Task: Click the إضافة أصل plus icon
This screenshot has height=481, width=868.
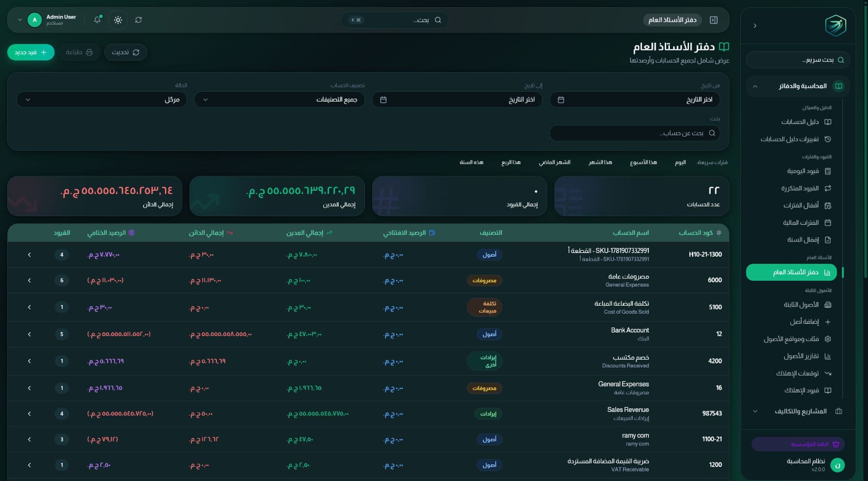Action: 828,322
